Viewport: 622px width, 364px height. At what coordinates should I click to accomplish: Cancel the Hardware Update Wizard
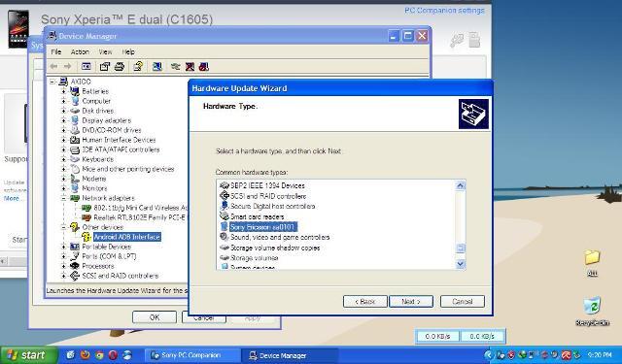(463, 302)
